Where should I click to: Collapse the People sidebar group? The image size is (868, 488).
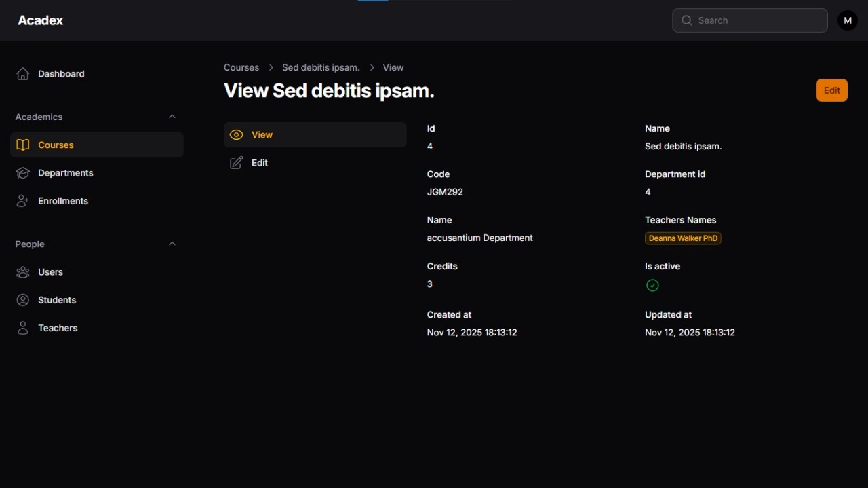[x=172, y=244]
